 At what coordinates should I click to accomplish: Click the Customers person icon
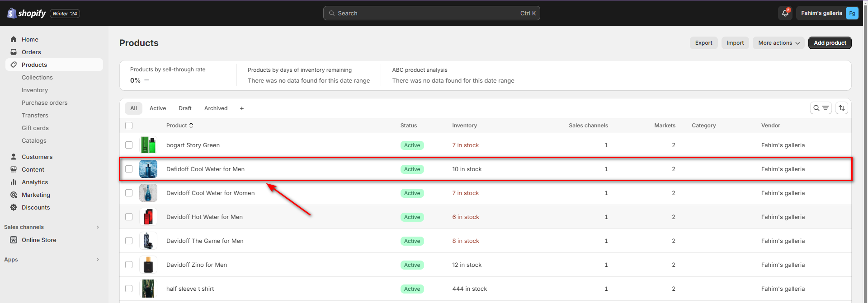14,157
